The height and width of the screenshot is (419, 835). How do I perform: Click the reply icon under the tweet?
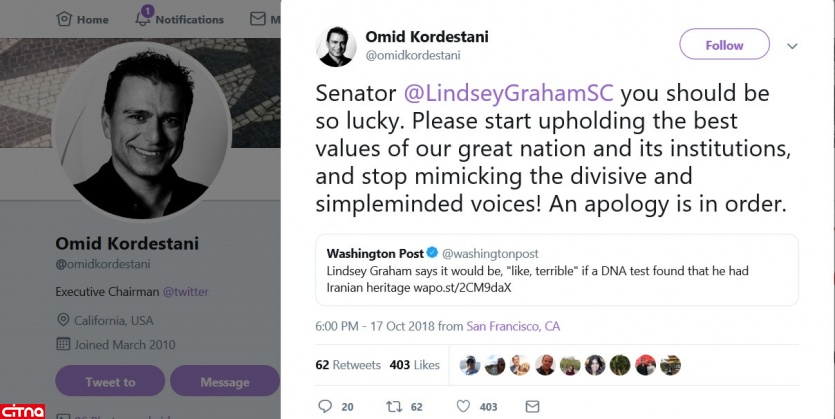(x=324, y=406)
